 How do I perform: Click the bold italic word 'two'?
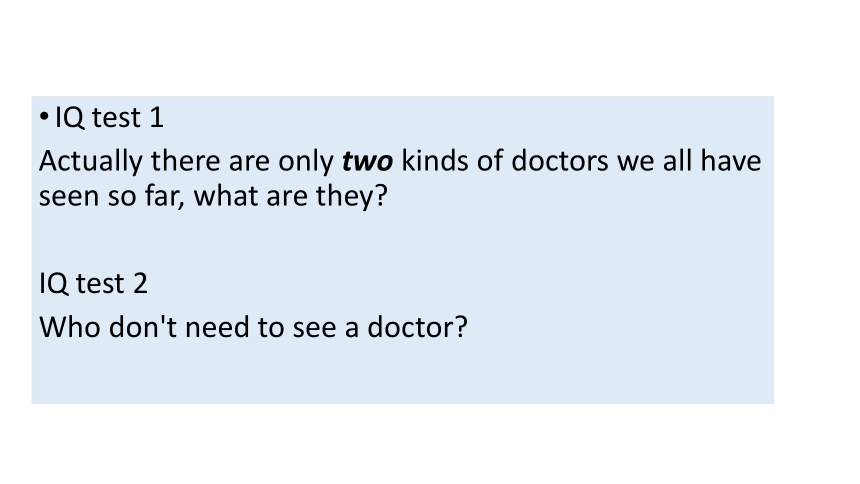[x=367, y=161]
